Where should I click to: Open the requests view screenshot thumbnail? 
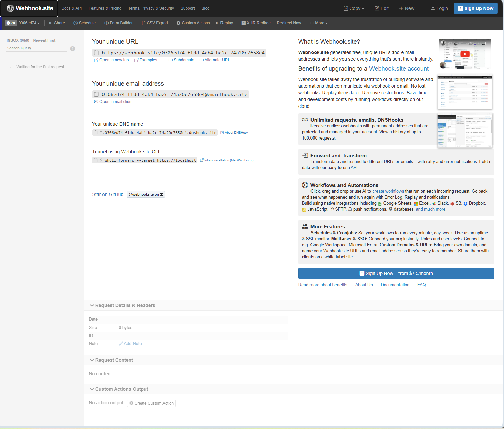point(465,130)
